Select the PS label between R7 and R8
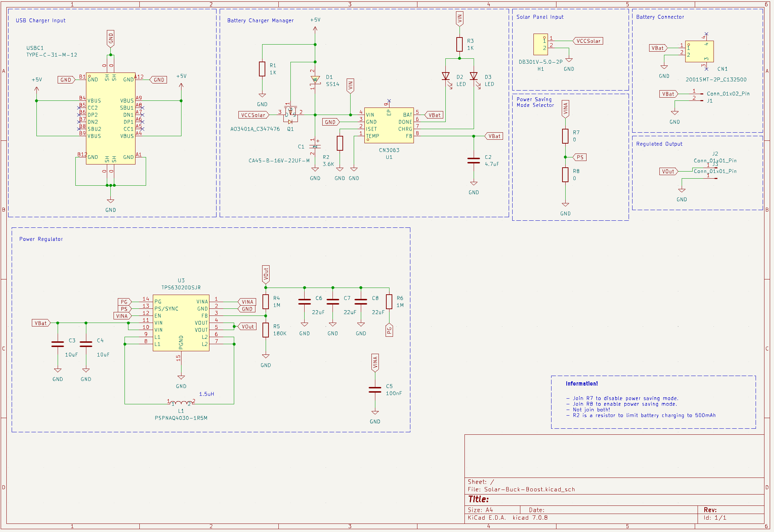This screenshot has height=532, width=774. [579, 157]
